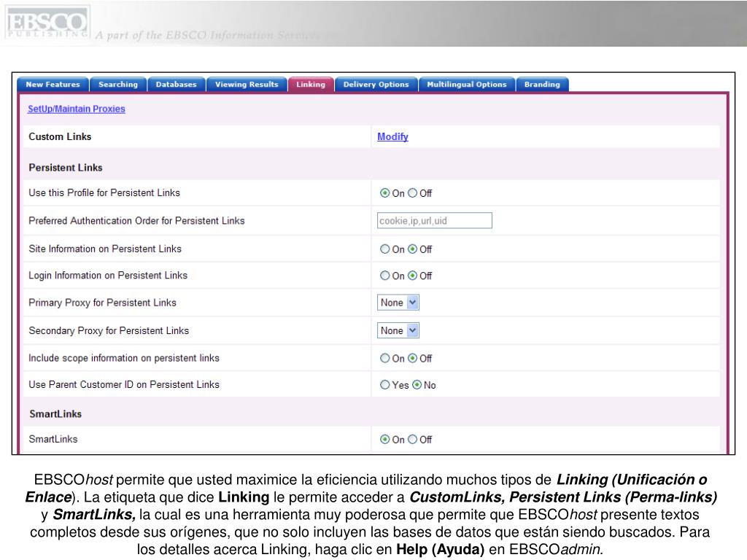Click the SmartLinks section heading

click(x=55, y=414)
